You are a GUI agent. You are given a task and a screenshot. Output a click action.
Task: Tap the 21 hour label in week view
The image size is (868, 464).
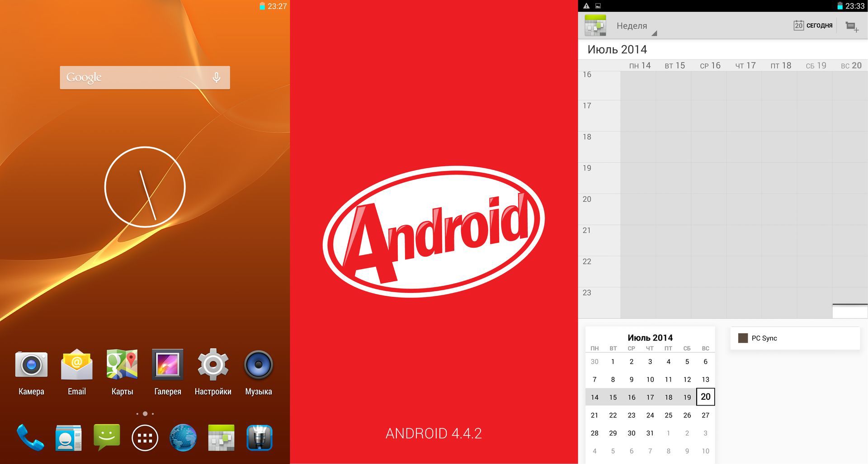(587, 230)
